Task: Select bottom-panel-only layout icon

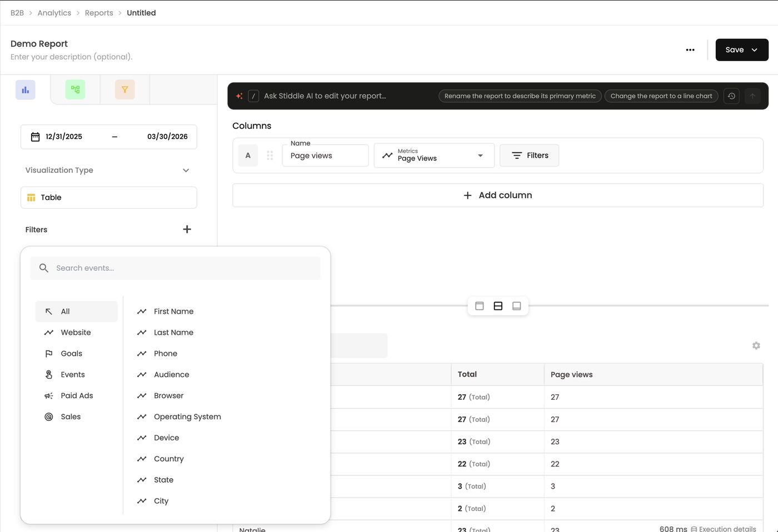Action: click(517, 306)
